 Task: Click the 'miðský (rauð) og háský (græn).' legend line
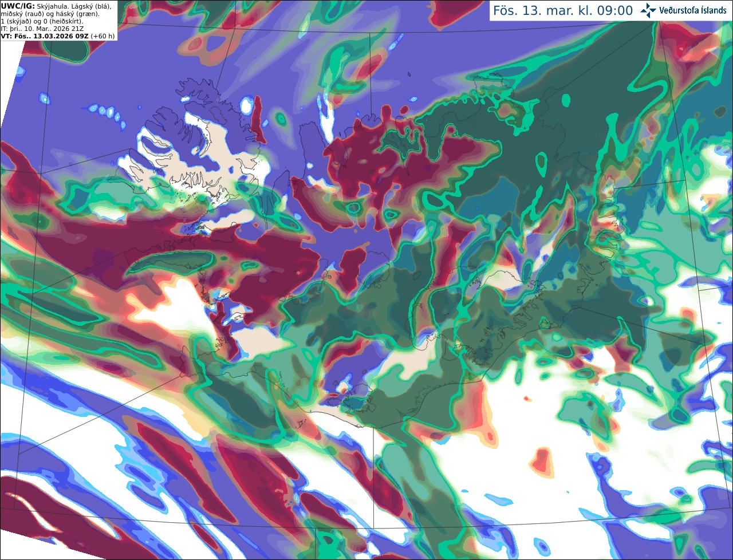pyautogui.click(x=50, y=14)
